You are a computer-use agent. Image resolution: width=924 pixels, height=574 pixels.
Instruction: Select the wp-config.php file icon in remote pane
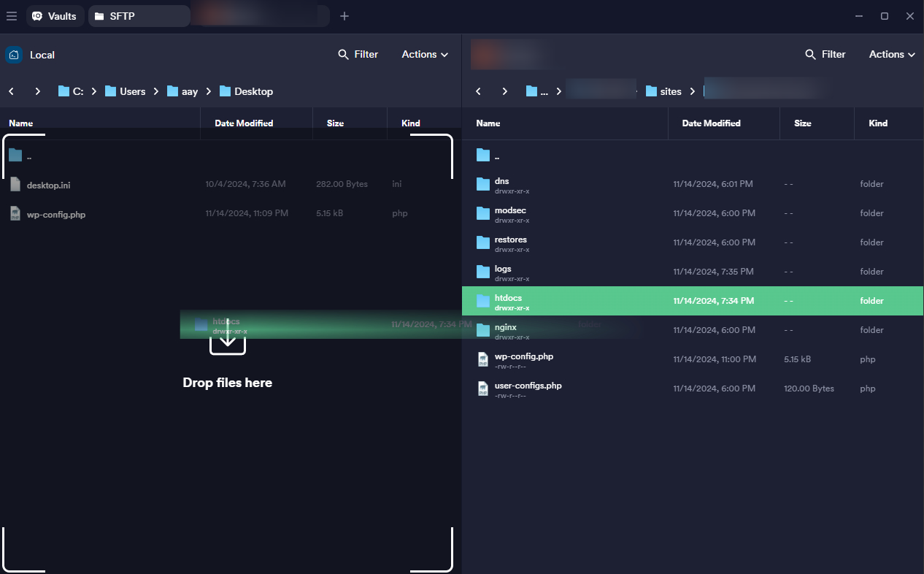pyautogui.click(x=482, y=359)
